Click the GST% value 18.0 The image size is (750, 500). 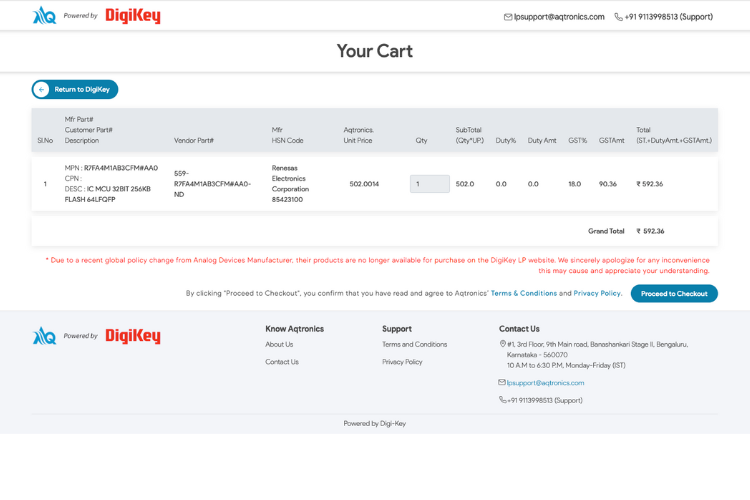click(574, 184)
